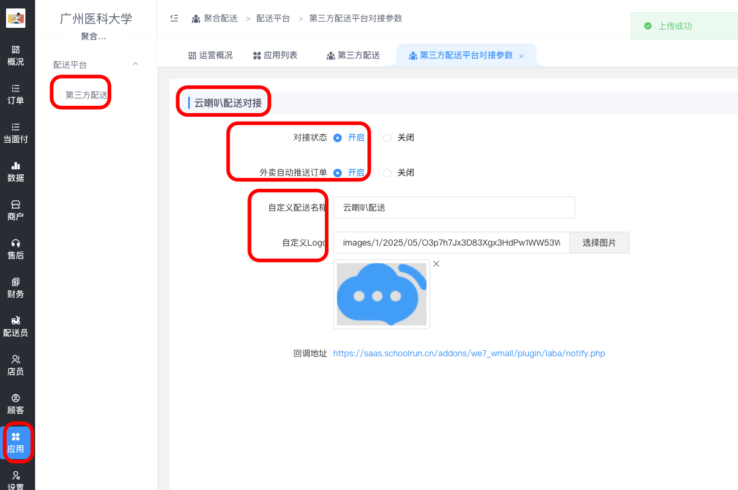
Task: Collapse the 配送平台 menu group
Action: (x=135, y=65)
